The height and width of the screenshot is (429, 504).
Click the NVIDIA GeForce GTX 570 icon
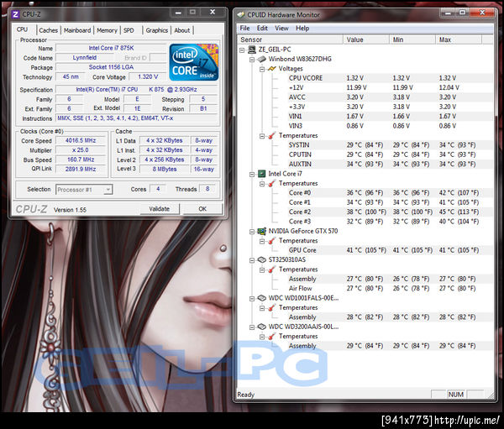click(x=262, y=231)
